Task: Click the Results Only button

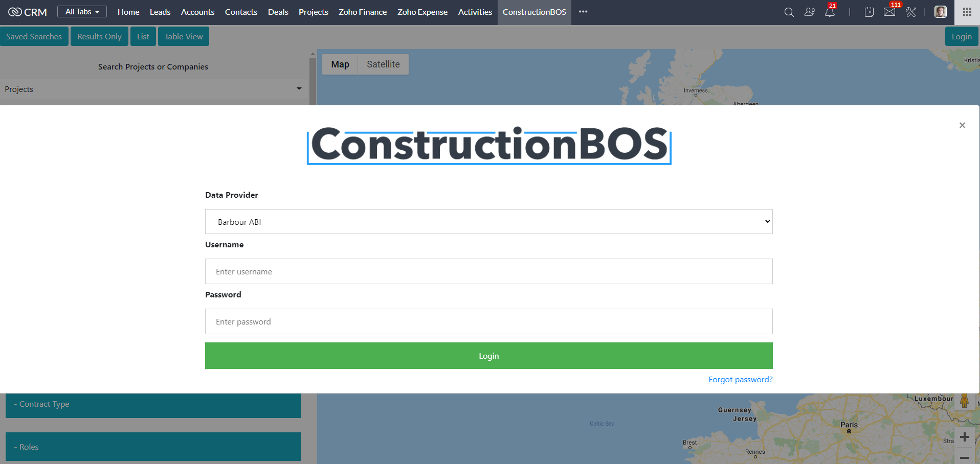Action: [99, 36]
